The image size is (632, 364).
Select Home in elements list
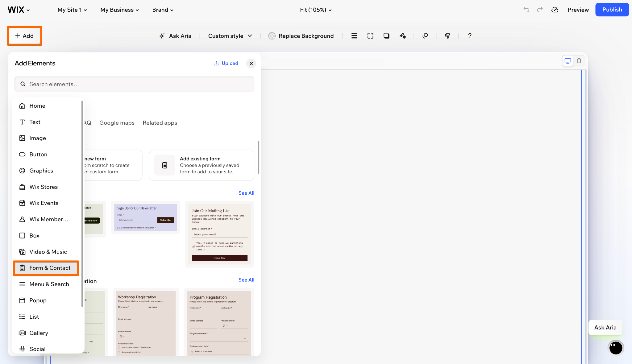[46, 106]
